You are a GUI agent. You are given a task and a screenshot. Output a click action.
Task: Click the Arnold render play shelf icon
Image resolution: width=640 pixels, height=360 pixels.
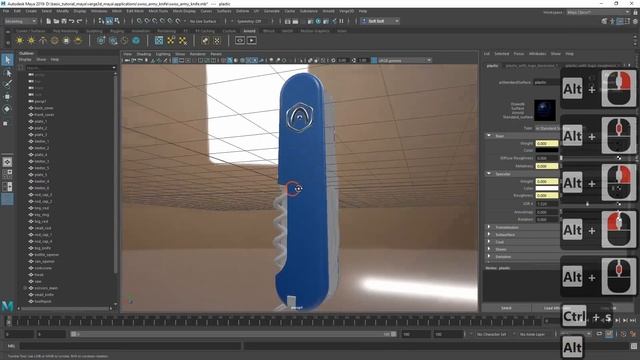(x=251, y=40)
